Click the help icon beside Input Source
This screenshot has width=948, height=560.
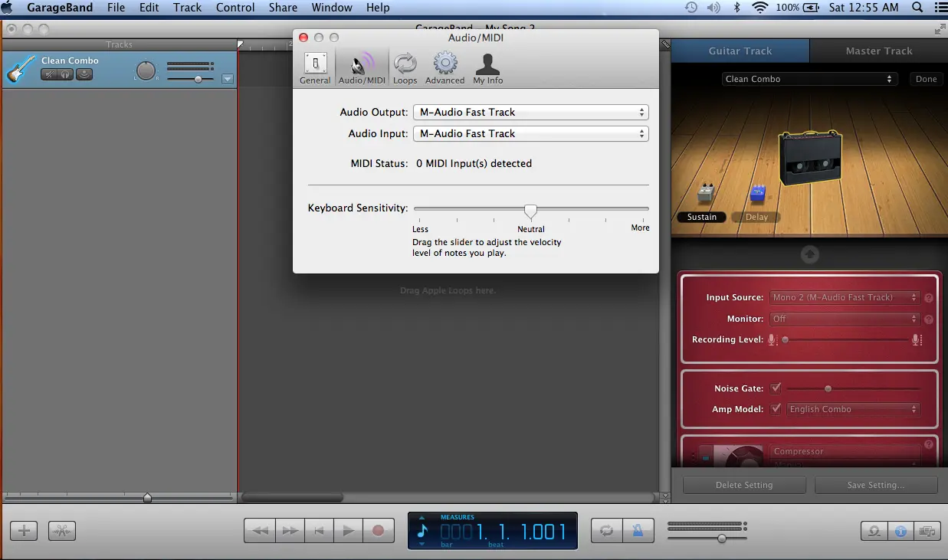click(x=929, y=298)
